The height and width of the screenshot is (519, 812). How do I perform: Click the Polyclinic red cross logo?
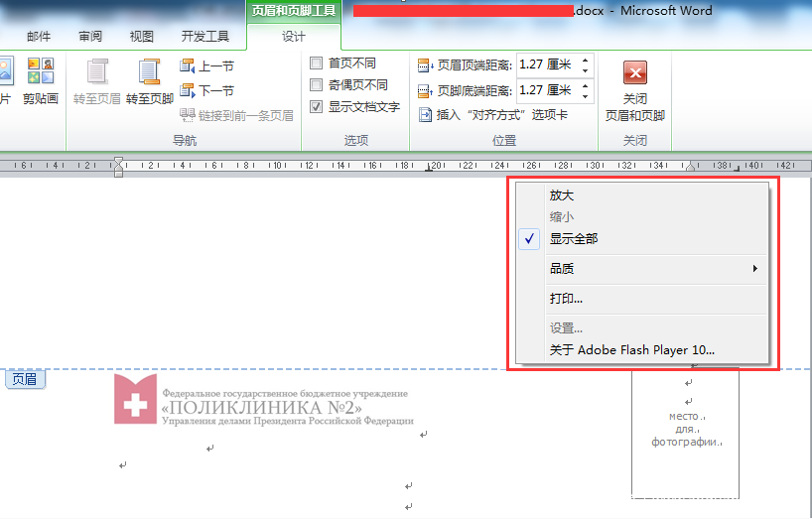(x=133, y=399)
